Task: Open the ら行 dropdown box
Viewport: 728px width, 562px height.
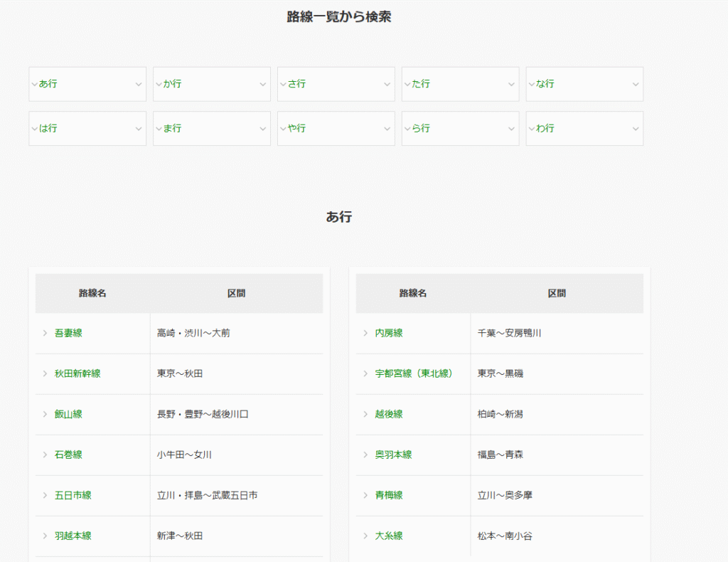Action: point(460,128)
